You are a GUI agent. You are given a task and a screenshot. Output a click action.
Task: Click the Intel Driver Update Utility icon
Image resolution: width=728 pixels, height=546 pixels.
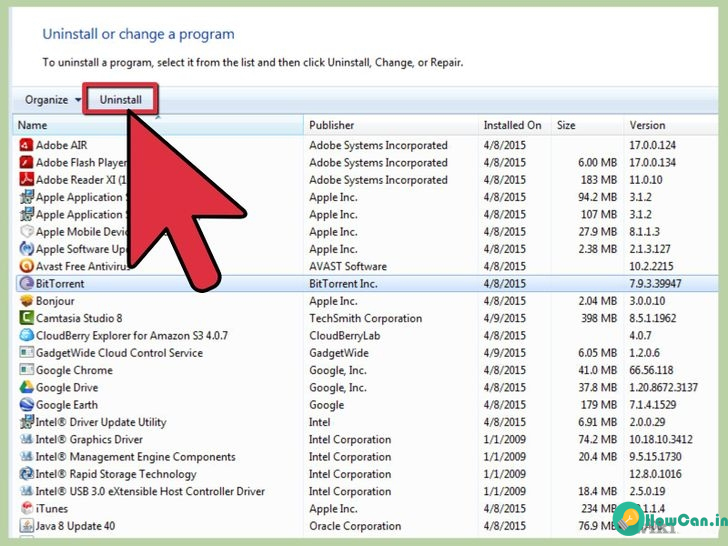pos(26,422)
